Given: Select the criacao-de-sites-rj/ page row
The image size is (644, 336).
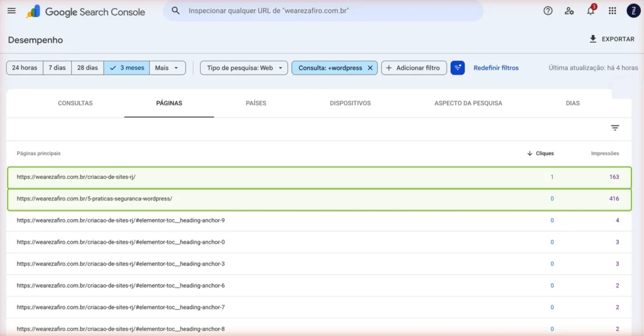Looking at the screenshot, I should click(319, 177).
